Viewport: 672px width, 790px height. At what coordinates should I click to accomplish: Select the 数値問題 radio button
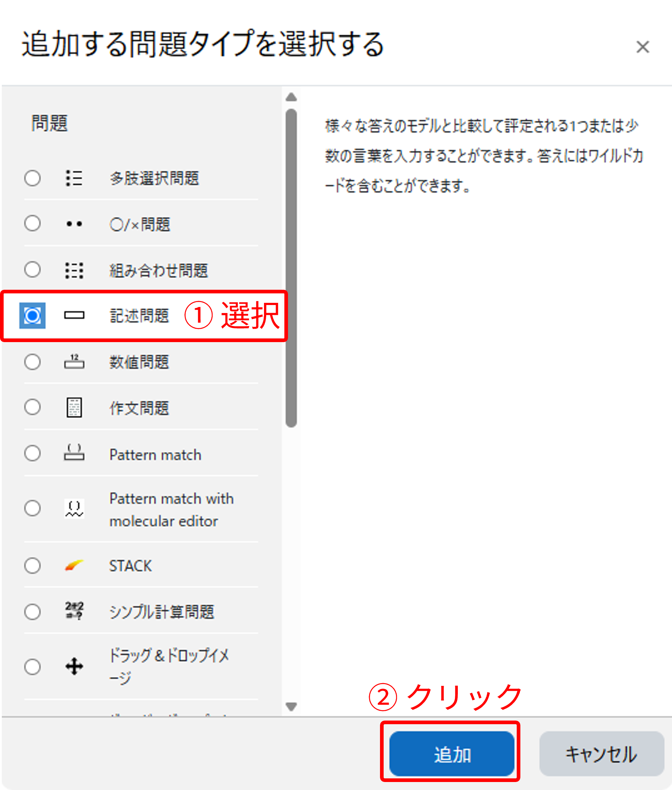[x=32, y=362]
